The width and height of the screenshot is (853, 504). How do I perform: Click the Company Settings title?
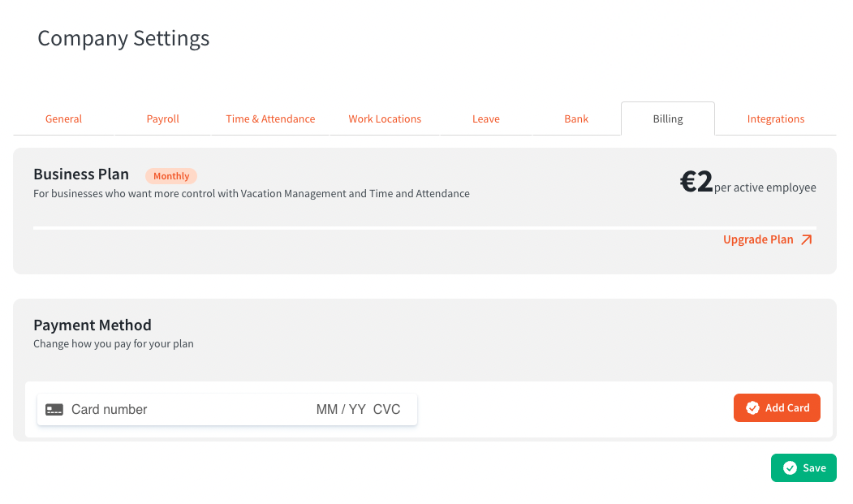(x=123, y=38)
